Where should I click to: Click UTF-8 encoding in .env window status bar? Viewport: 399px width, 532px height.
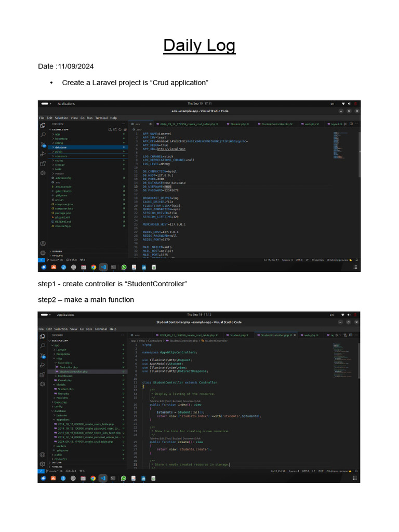[299, 260]
